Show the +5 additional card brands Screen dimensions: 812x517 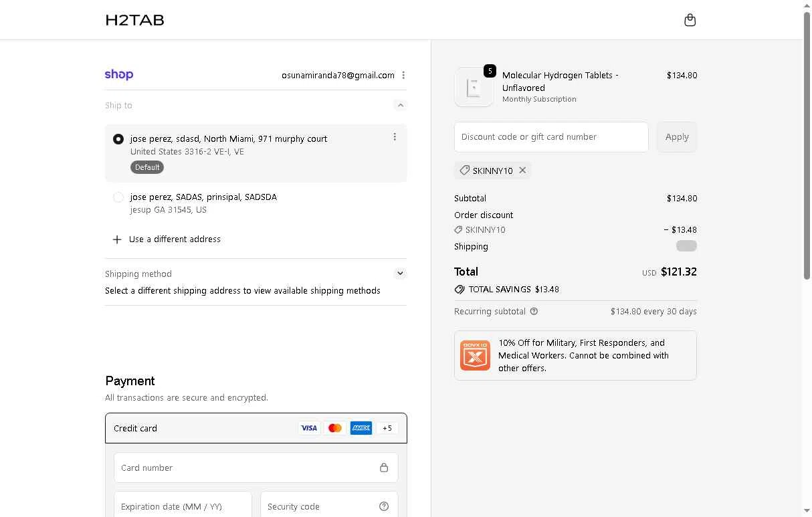[387, 428]
